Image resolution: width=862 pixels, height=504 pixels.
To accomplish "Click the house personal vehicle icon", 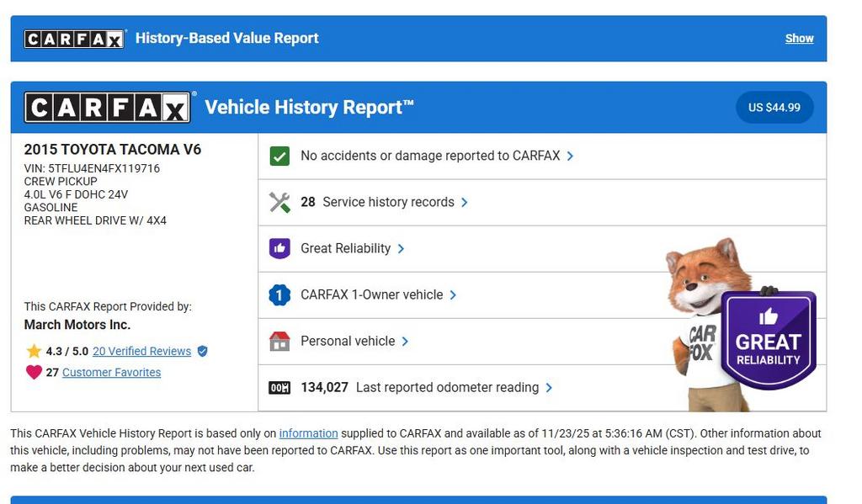I will 279,342.
